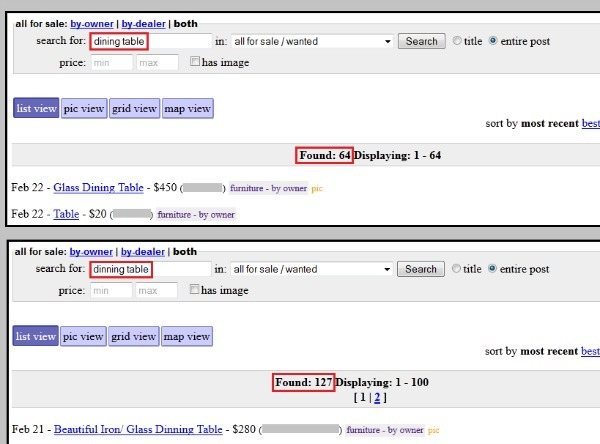Expand category dropdown next to the 'dinning table' field

pyautogui.click(x=311, y=269)
